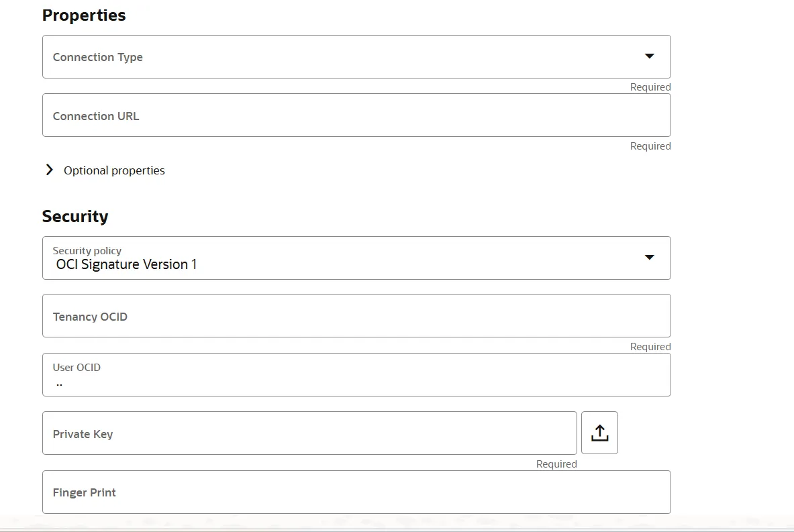Viewport: 794px width, 532px height.
Task: Focus the Private Key input field
Action: (x=309, y=433)
